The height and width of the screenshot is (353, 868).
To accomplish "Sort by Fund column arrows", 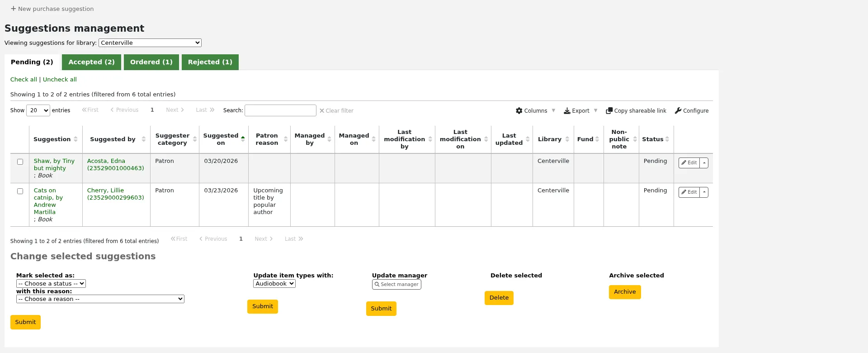I will (597, 139).
